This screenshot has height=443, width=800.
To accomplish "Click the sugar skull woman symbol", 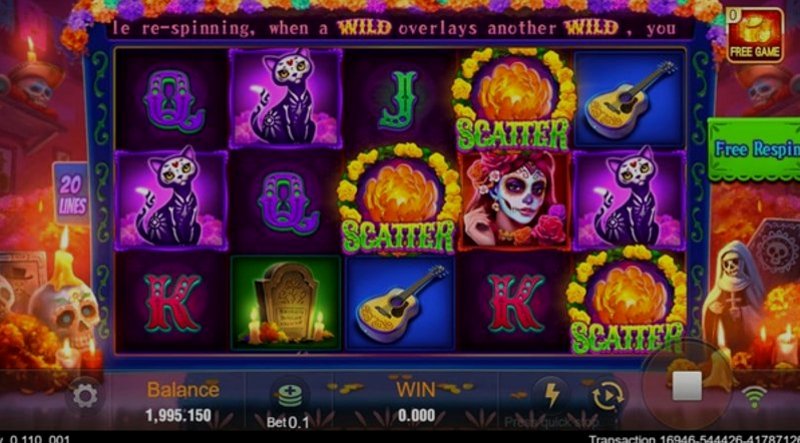I will (515, 199).
